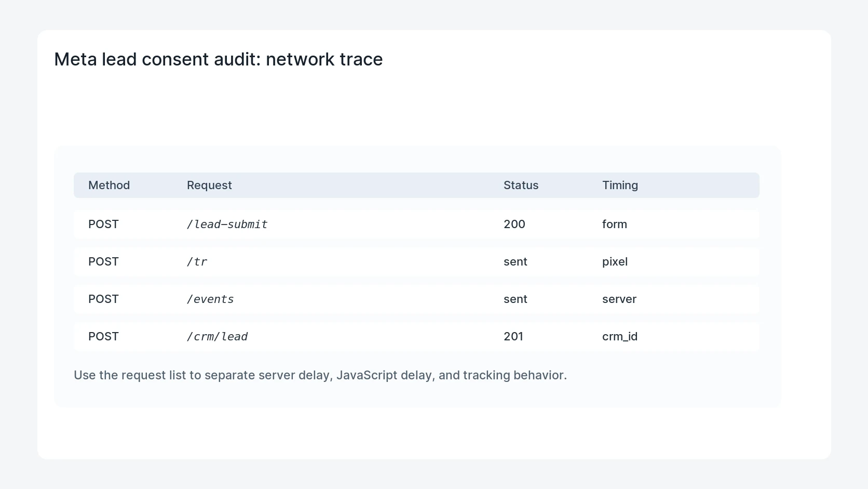The image size is (868, 489).
Task: Click POST in the /lead-submit row
Action: (103, 224)
